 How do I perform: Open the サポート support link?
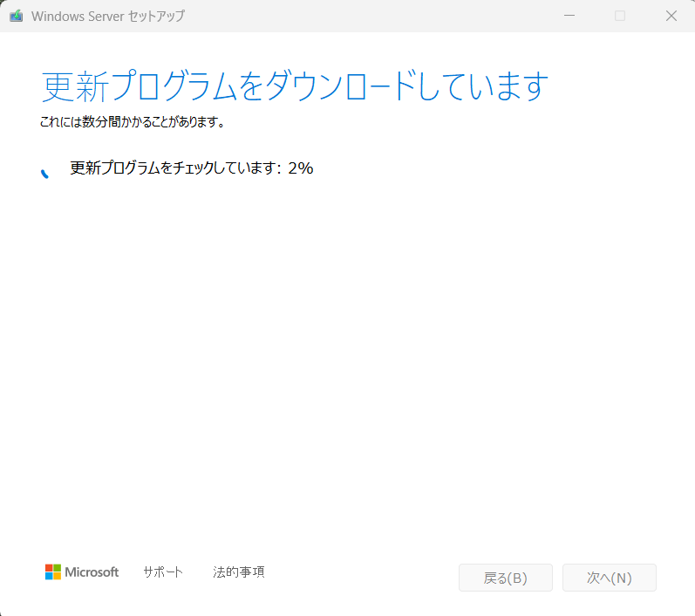(163, 572)
